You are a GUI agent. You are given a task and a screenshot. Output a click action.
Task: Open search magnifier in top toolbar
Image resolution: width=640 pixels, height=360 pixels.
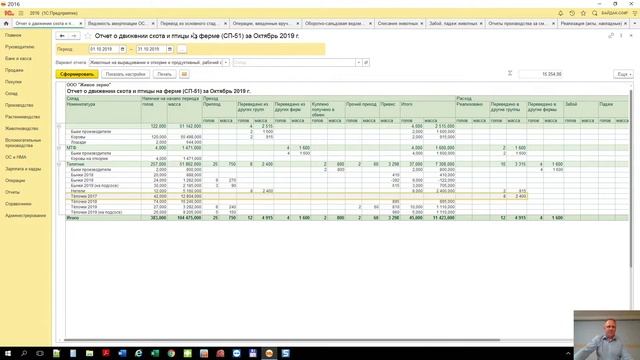pos(595,13)
